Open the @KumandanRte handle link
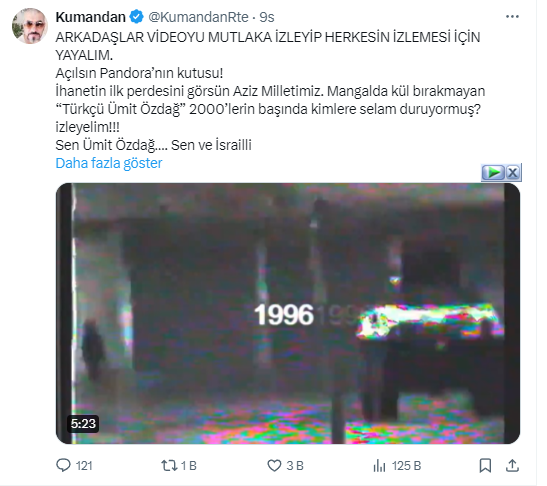The height and width of the screenshot is (486, 547). pos(198,17)
